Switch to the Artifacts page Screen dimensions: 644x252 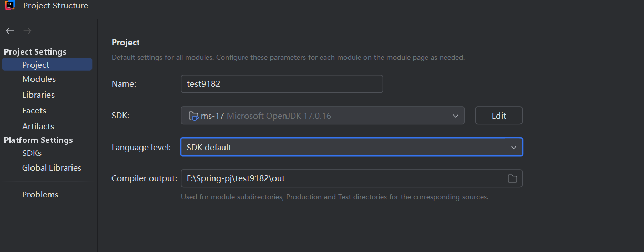(38, 126)
